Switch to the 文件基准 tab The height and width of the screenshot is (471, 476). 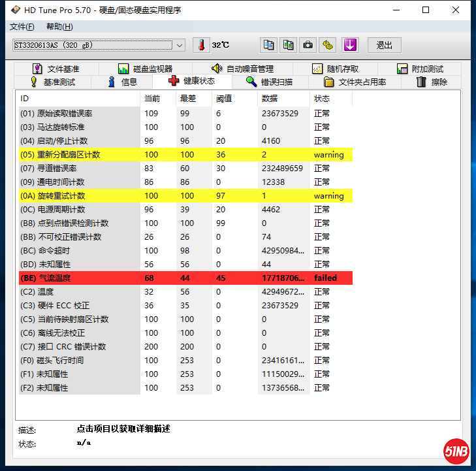56,69
